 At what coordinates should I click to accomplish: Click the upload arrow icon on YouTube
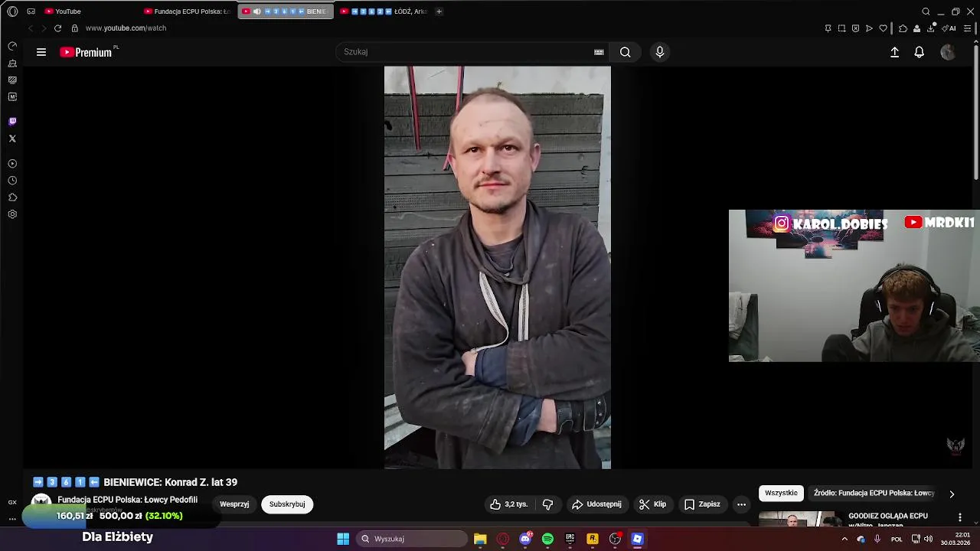(x=894, y=52)
